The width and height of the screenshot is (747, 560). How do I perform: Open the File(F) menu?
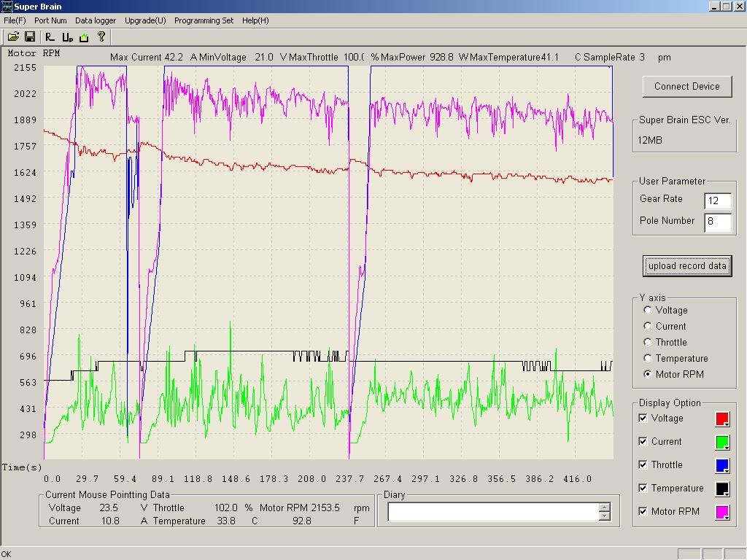[x=15, y=20]
